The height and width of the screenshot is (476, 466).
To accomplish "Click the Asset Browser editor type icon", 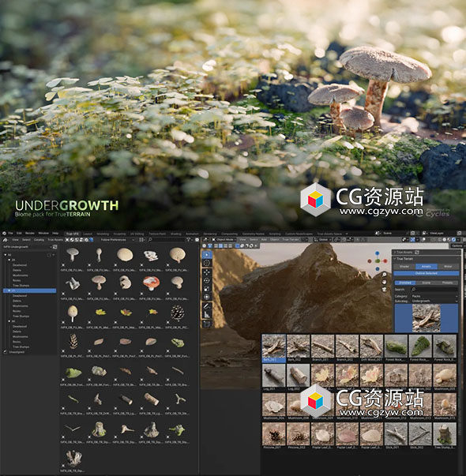I will [6, 240].
